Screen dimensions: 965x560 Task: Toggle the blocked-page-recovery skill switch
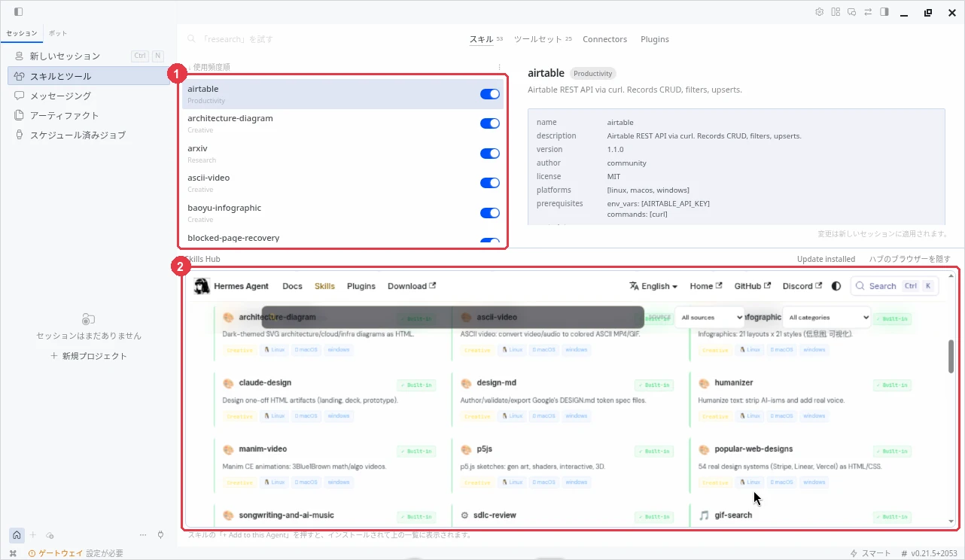coord(490,242)
